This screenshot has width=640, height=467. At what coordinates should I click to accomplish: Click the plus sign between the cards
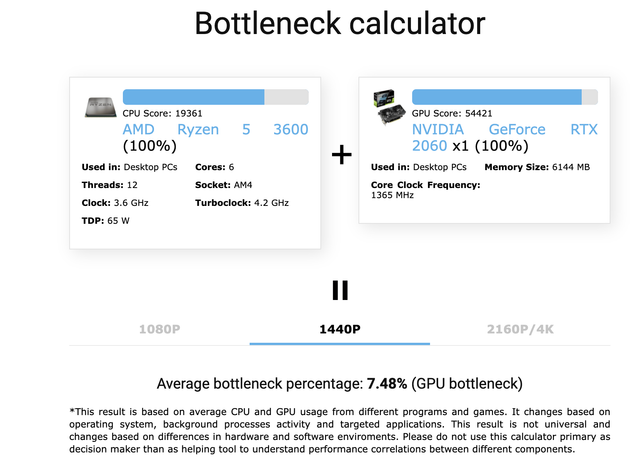point(341,156)
